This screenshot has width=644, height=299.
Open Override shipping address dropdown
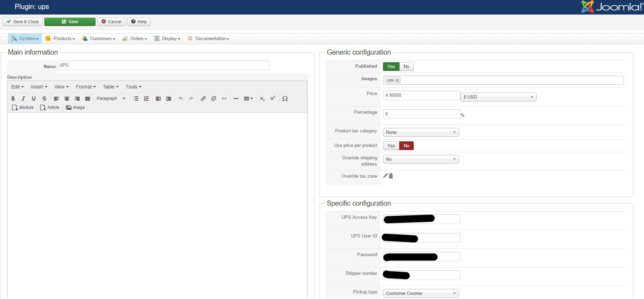coord(421,159)
